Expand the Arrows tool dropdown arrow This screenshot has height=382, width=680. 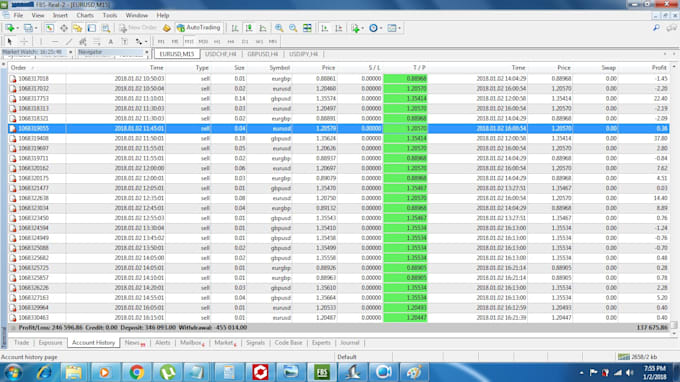coord(146,42)
